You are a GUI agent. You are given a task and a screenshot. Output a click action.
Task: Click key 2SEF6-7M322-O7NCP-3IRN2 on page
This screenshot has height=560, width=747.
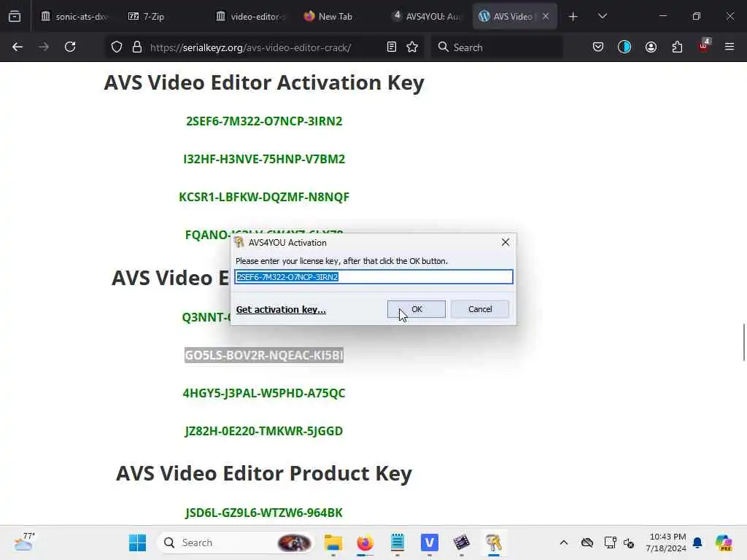pos(264,121)
